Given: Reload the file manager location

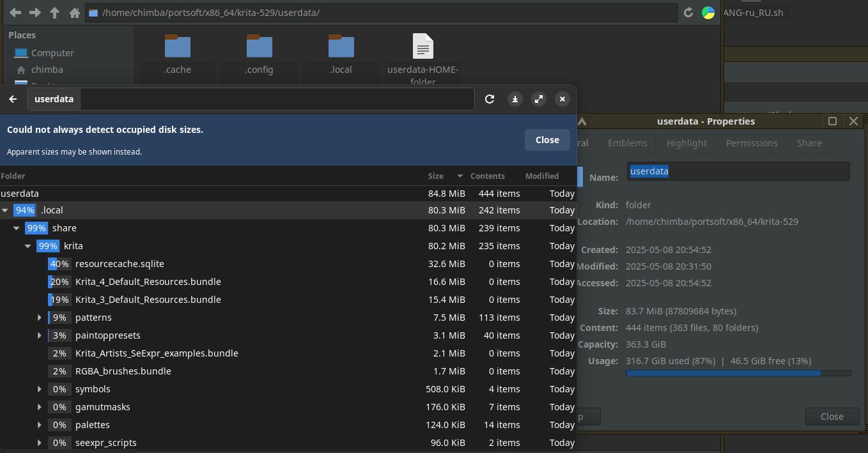Looking at the screenshot, I should 688,13.
